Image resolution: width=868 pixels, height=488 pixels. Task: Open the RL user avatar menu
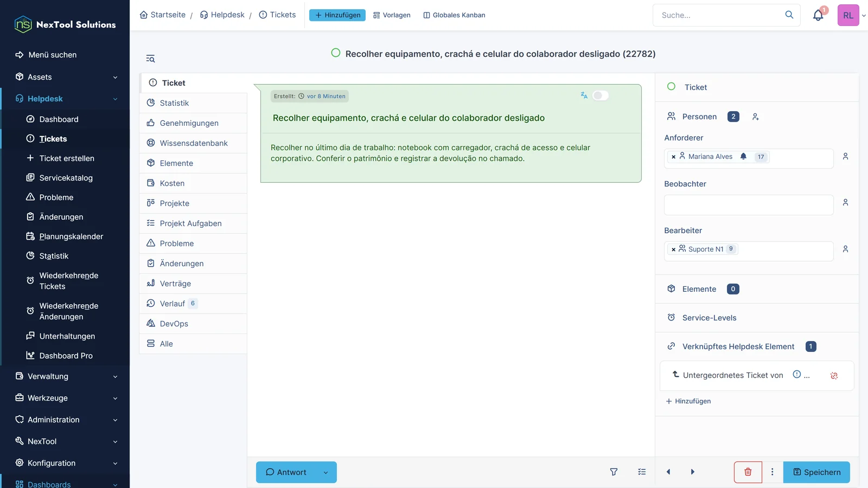(x=848, y=15)
